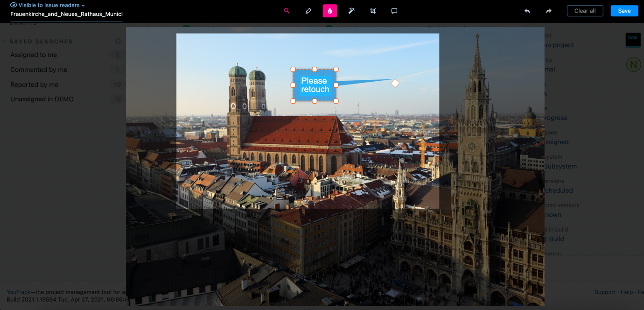The image size is (644, 310).
Task: Select the pencil drawing tool
Action: [x=308, y=10]
